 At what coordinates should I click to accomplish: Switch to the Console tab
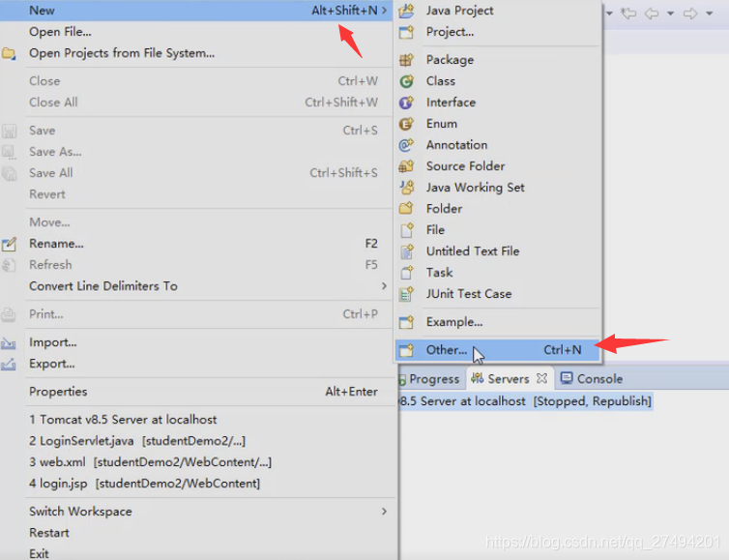pos(592,378)
